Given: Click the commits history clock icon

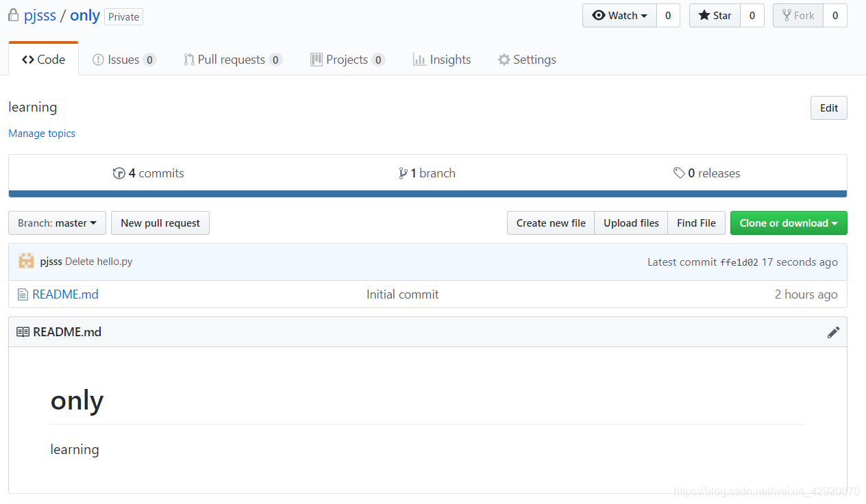Looking at the screenshot, I should click(119, 173).
